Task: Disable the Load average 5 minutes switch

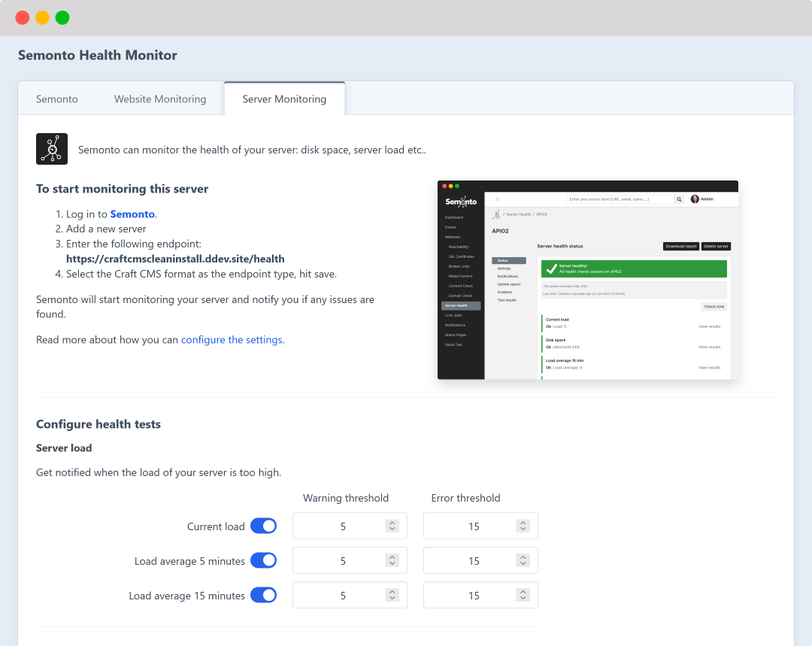Action: click(x=264, y=560)
